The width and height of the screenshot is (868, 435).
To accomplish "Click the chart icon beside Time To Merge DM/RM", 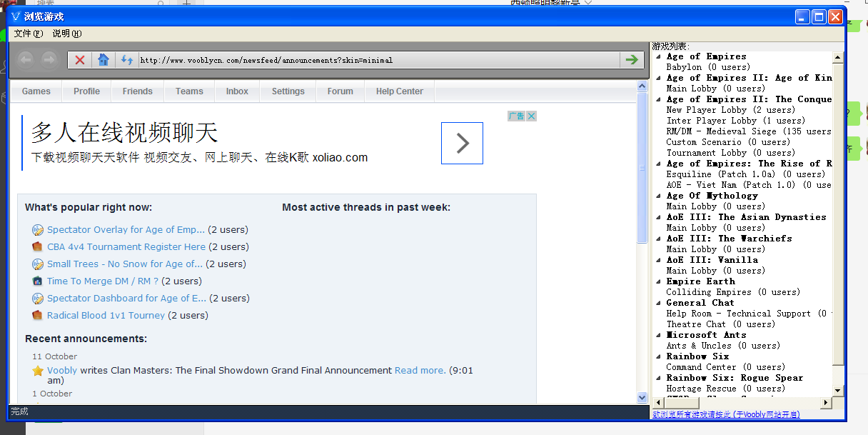I will pos(37,281).
